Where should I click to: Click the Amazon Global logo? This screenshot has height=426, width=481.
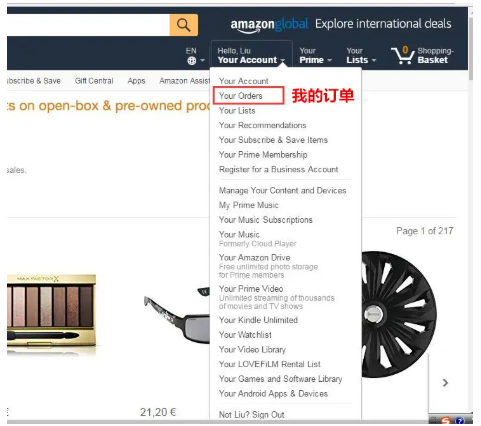(269, 25)
